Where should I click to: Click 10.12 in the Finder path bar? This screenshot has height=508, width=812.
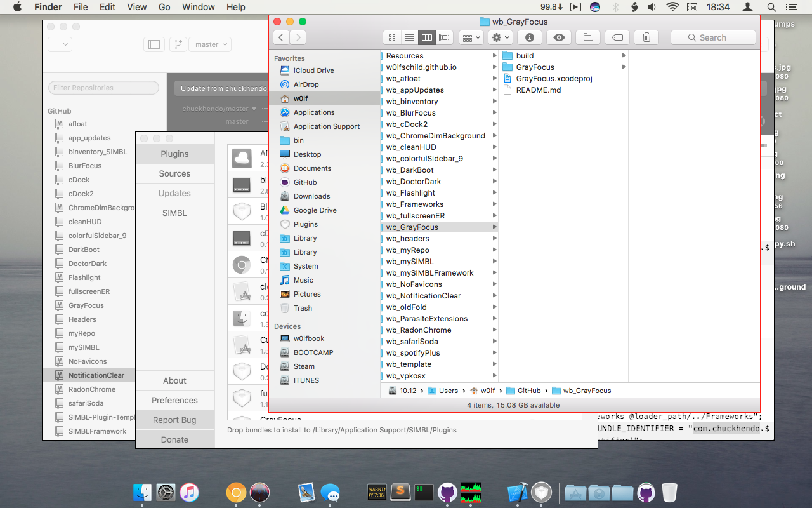(403, 391)
